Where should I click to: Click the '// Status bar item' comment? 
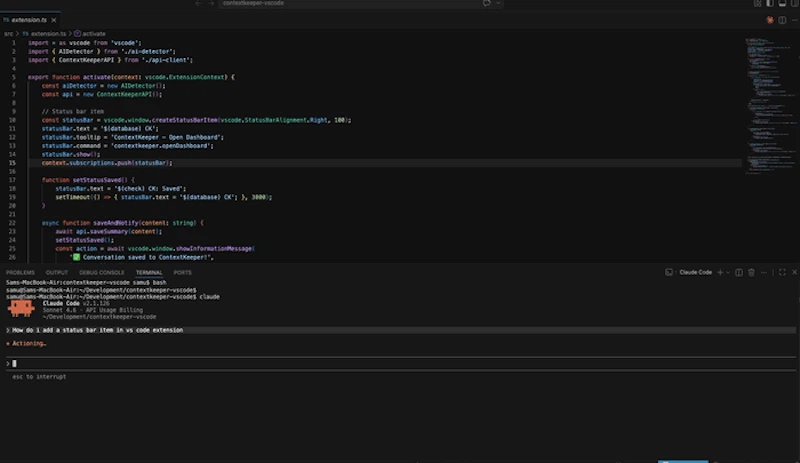pyautogui.click(x=73, y=111)
